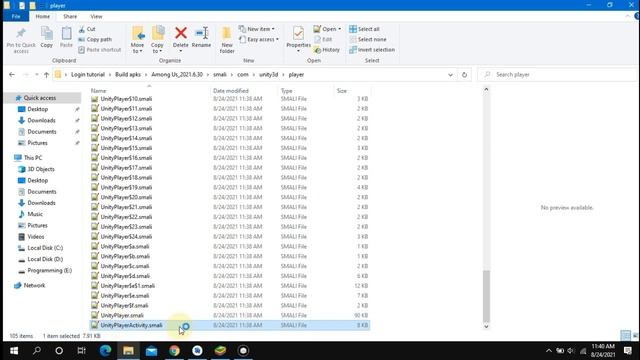640x360 pixels.
Task: Select This PC in navigation pane
Action: [x=33, y=158]
